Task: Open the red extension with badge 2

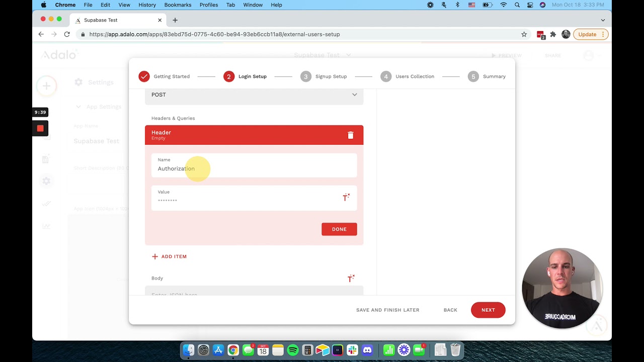Action: (x=541, y=34)
